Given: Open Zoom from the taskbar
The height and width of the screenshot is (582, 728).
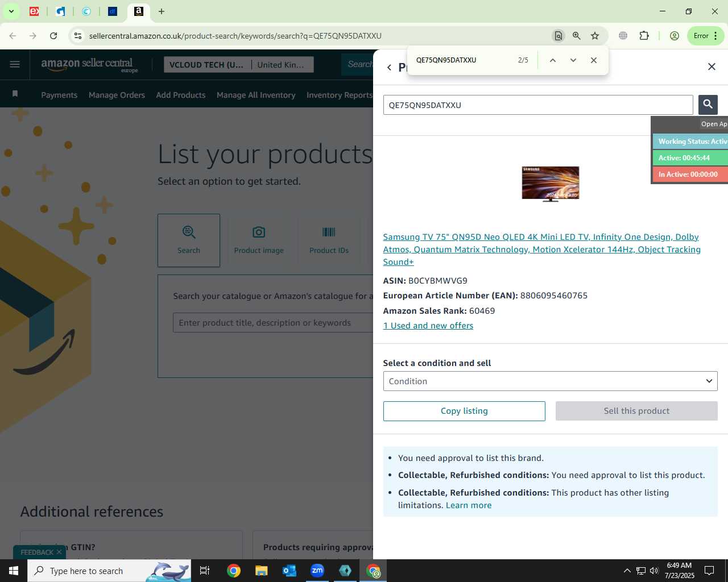Looking at the screenshot, I should (x=317, y=571).
